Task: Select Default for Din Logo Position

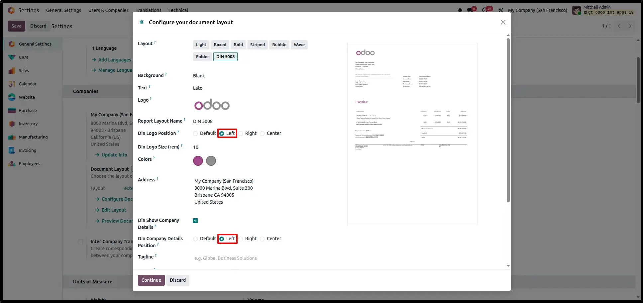Action: point(195,134)
